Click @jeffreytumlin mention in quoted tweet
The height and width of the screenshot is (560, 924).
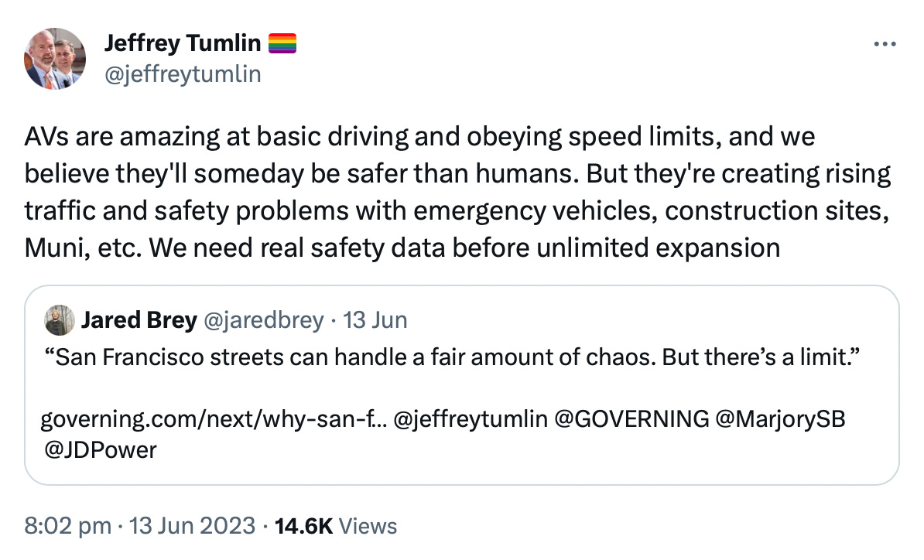click(471, 418)
